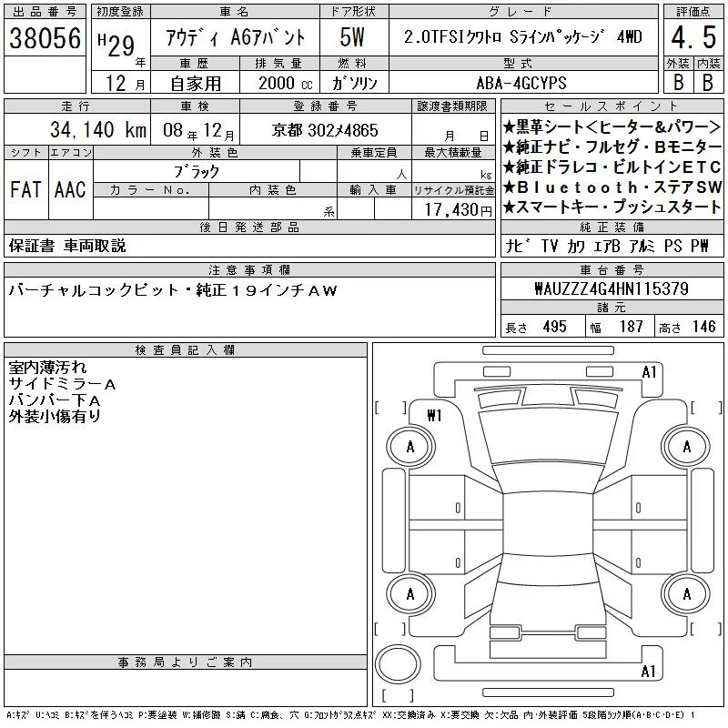Viewport: 728px width, 728px height.
Task: Select the exterior grade B cell
Action: click(678, 82)
